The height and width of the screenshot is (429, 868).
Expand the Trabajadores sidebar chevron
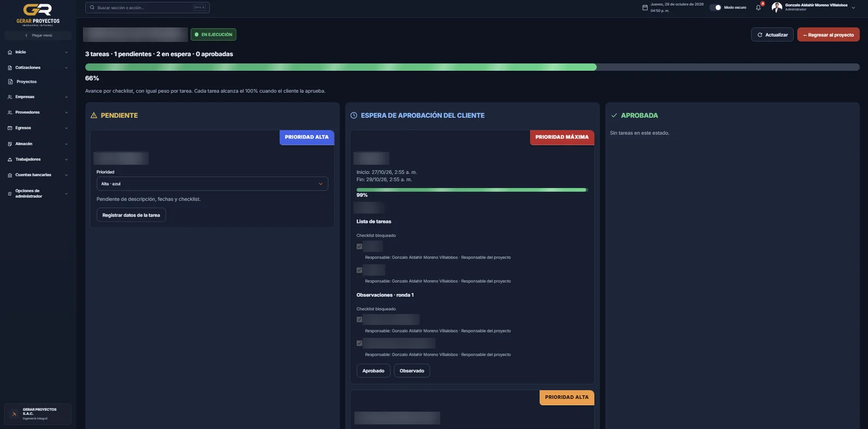(x=66, y=160)
